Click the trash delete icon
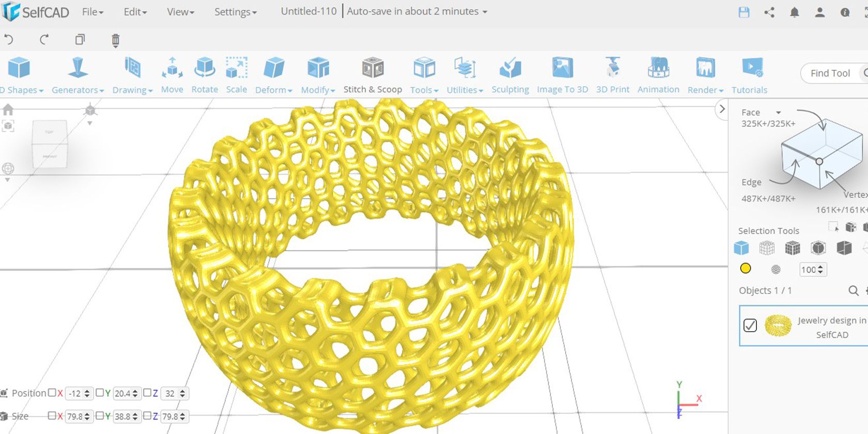Screen dimensions: 868x434 click(x=116, y=40)
